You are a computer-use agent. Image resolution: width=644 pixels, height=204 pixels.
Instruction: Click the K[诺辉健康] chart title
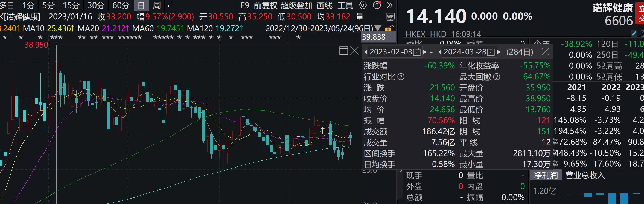[20, 17]
